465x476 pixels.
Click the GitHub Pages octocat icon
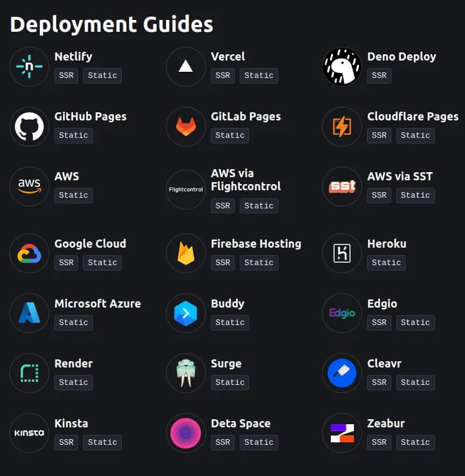(29, 126)
